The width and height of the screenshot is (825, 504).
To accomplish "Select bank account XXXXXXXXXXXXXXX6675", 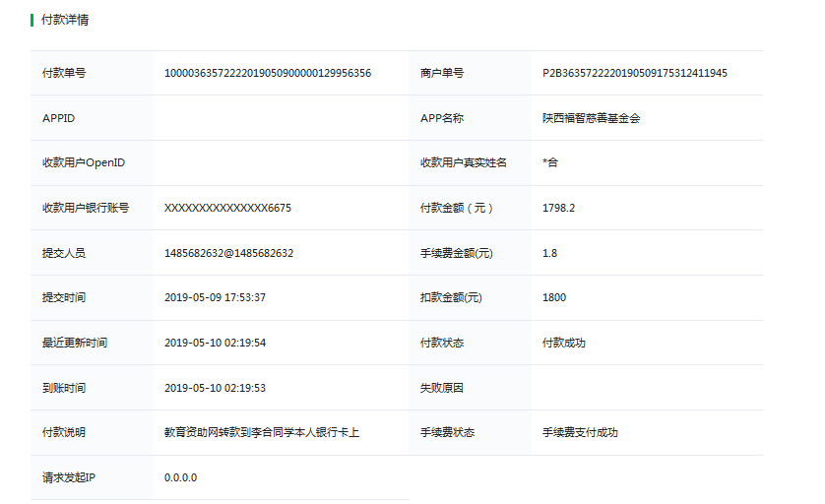I will [x=227, y=208].
